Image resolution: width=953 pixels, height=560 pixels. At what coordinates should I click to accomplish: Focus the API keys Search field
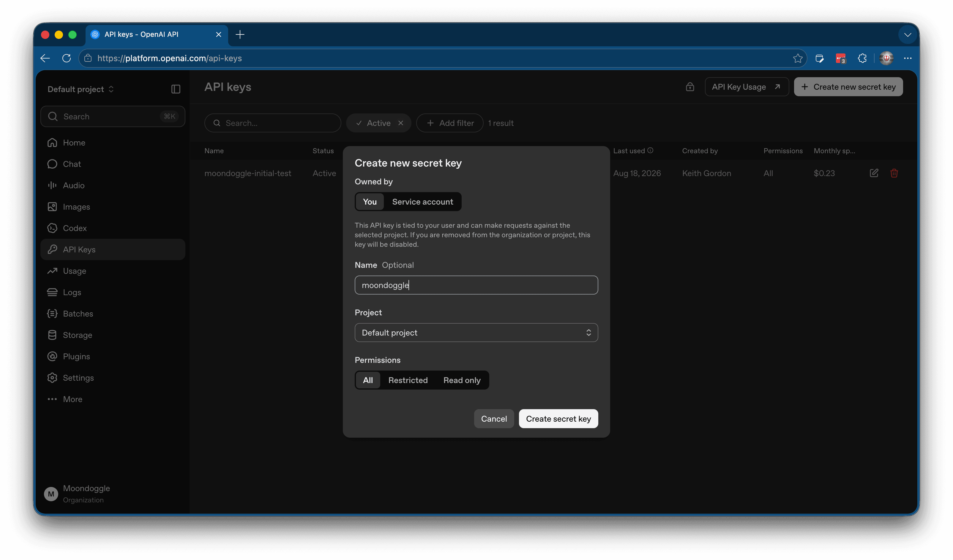point(273,123)
